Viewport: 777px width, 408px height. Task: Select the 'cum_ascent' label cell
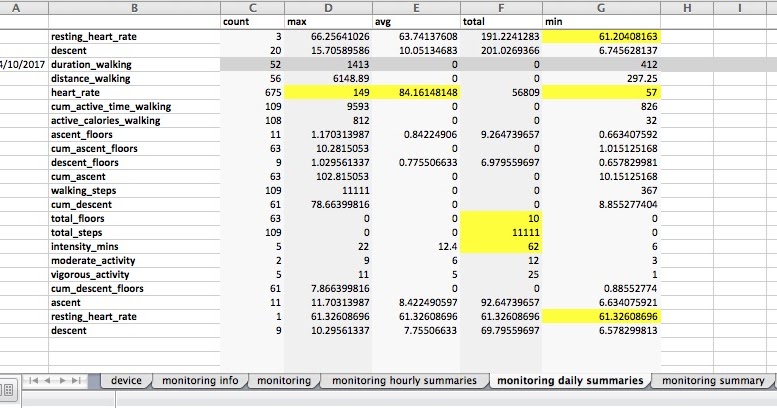[x=134, y=176]
